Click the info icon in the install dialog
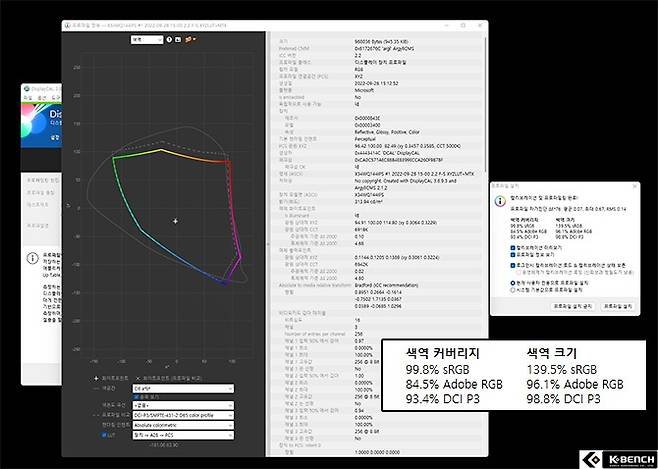 point(498,203)
